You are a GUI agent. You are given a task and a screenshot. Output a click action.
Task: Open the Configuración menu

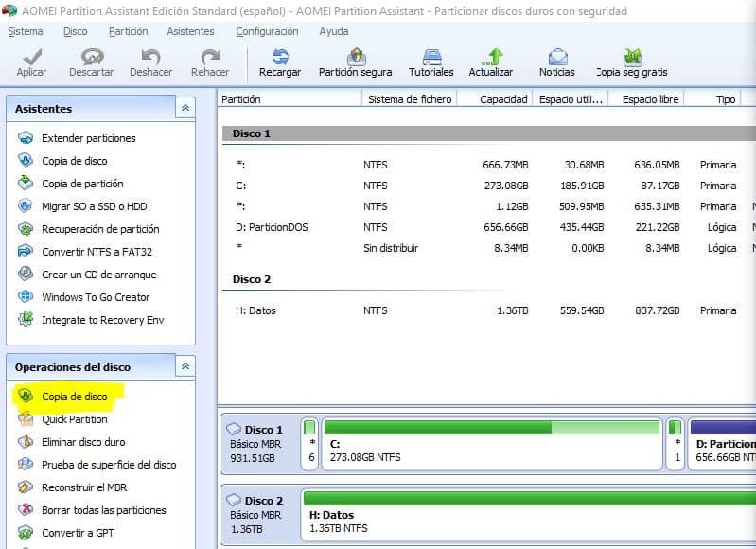click(267, 31)
